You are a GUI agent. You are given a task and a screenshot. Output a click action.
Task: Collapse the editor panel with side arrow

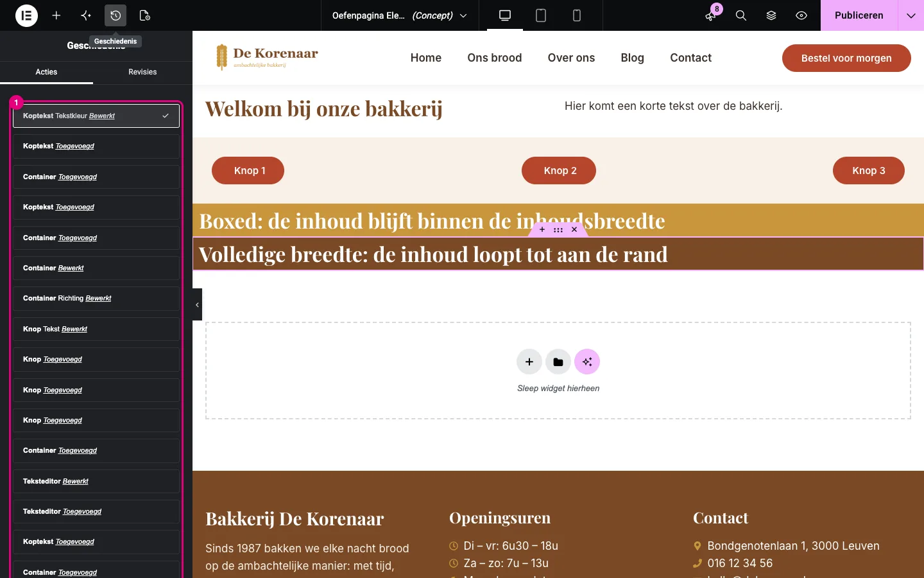(x=197, y=304)
